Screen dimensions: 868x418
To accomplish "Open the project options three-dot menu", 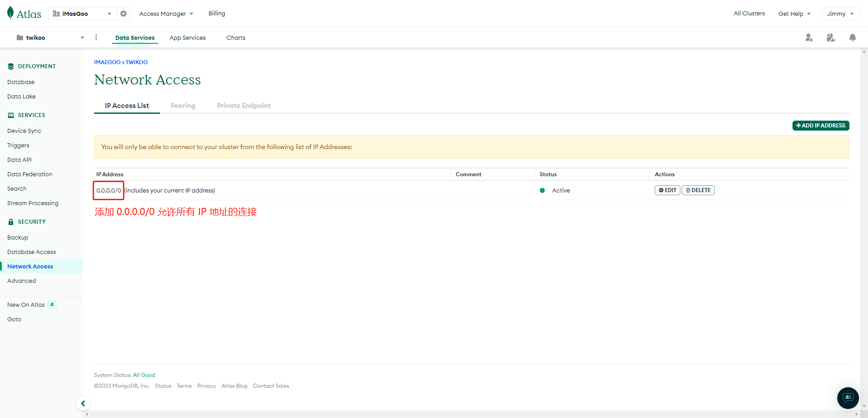I will click(96, 38).
